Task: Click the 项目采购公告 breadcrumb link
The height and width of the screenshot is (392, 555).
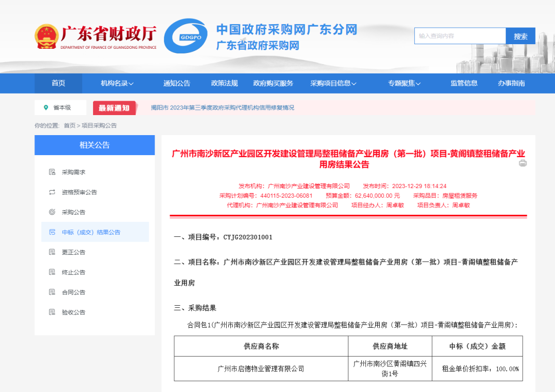Action: [99, 125]
